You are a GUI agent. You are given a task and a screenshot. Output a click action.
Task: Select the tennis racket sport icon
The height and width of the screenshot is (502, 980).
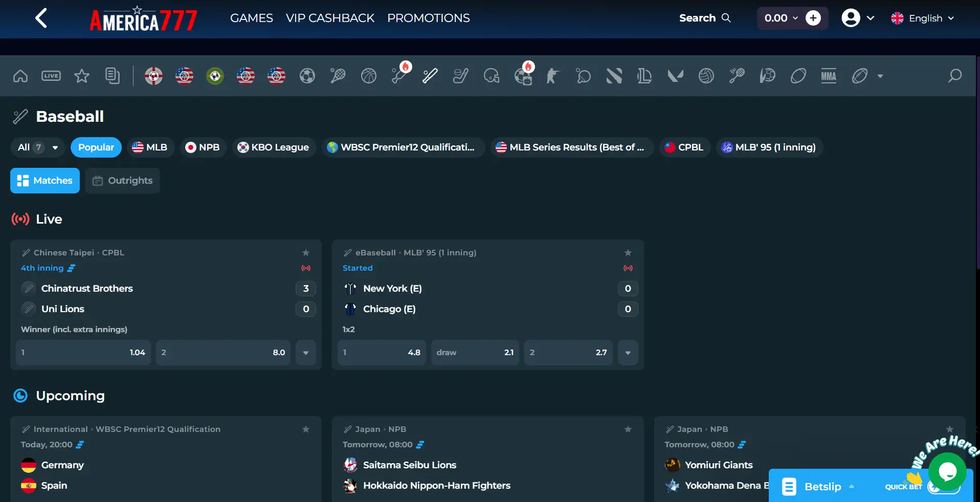tap(338, 76)
